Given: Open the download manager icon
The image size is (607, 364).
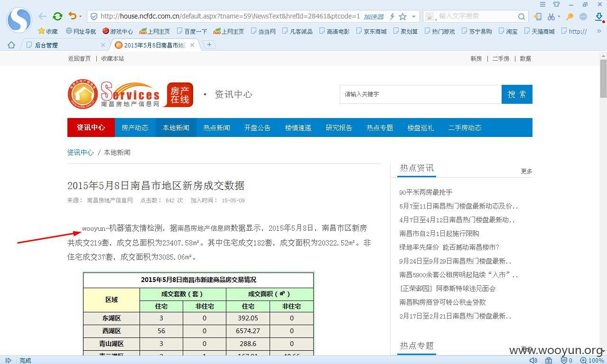Looking at the screenshot, I should 599,17.
